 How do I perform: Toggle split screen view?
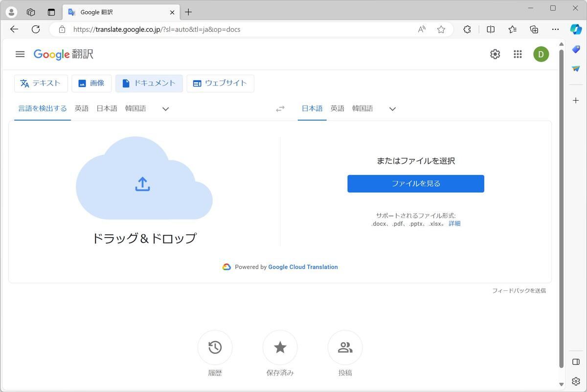491,29
